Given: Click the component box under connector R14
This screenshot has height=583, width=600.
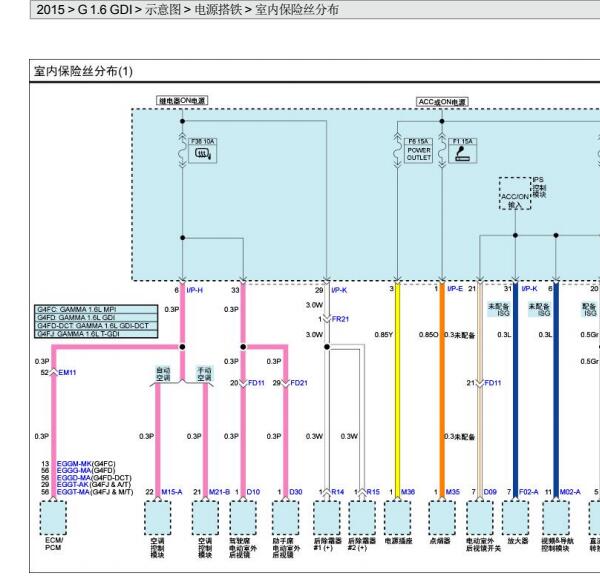Looking at the screenshot, I should [x=327, y=518].
